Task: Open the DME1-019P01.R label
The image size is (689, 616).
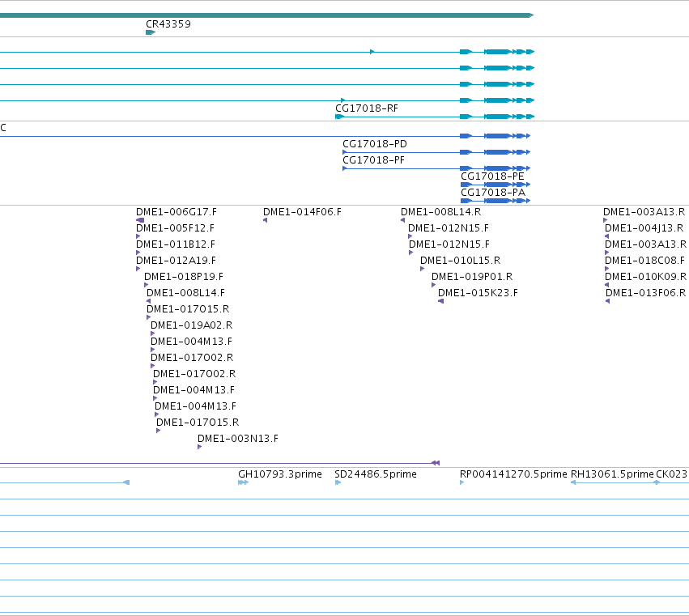Action: click(472, 277)
